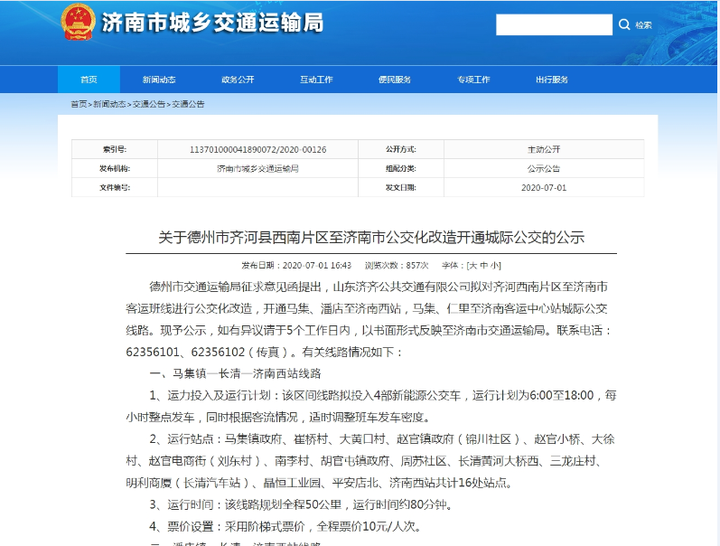
Task: Open the 便民服务 navigation menu
Action: pos(394,79)
